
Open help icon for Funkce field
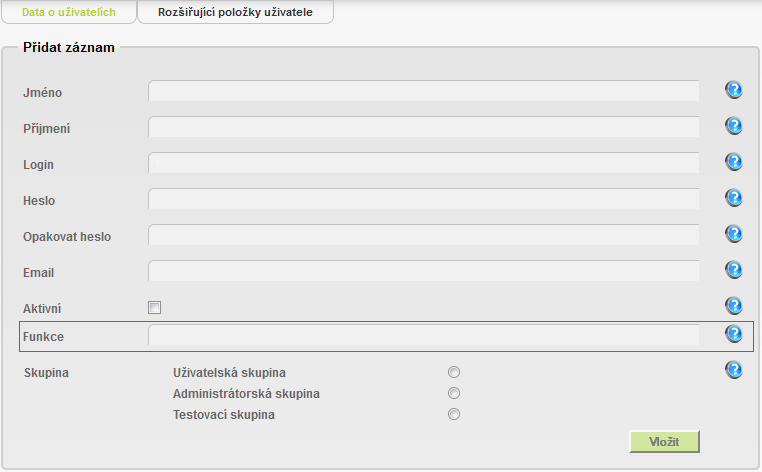click(x=734, y=334)
